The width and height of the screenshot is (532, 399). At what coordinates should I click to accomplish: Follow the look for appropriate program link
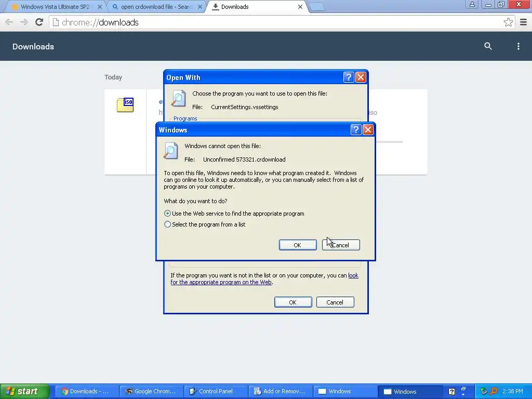(x=264, y=278)
